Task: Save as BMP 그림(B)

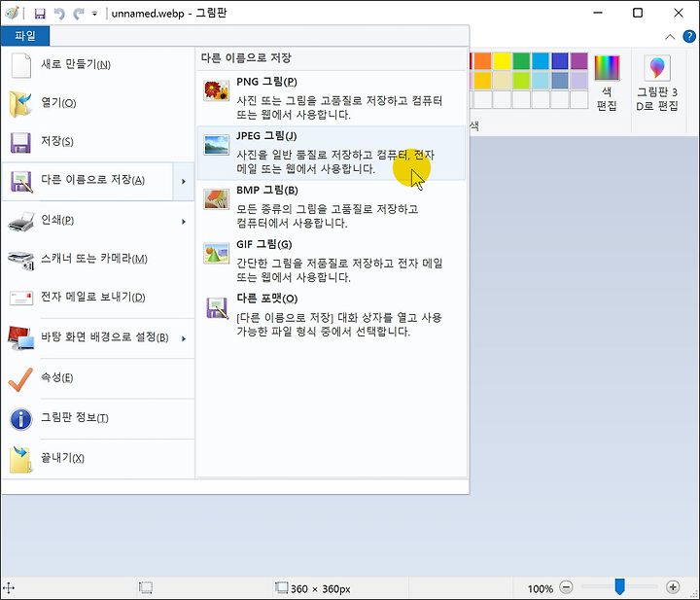Action: (x=331, y=207)
